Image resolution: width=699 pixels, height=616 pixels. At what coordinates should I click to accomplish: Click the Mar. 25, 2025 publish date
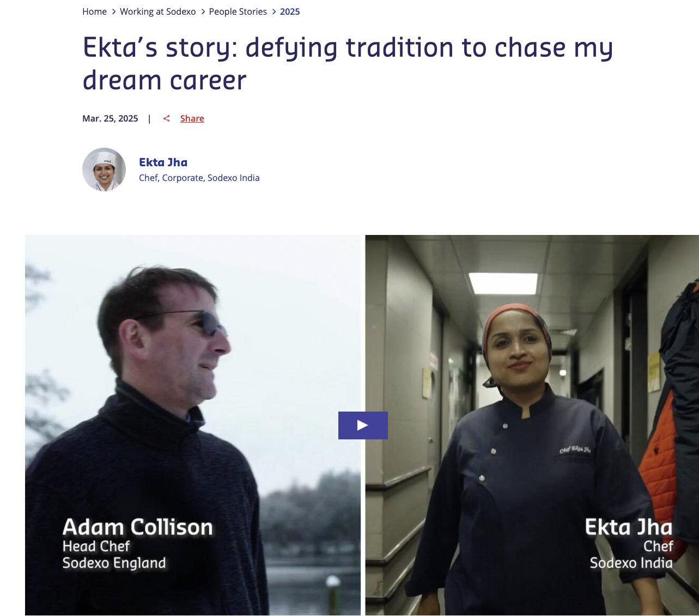[110, 118]
